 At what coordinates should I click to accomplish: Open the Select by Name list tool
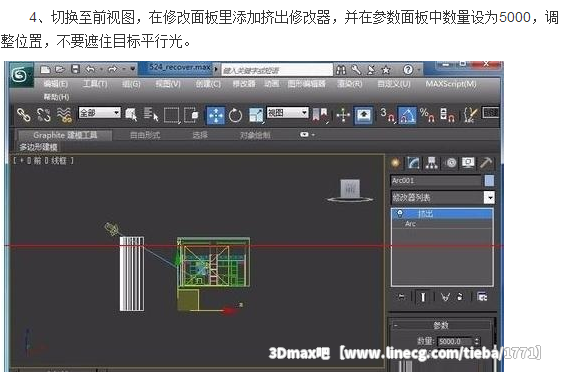click(x=151, y=114)
